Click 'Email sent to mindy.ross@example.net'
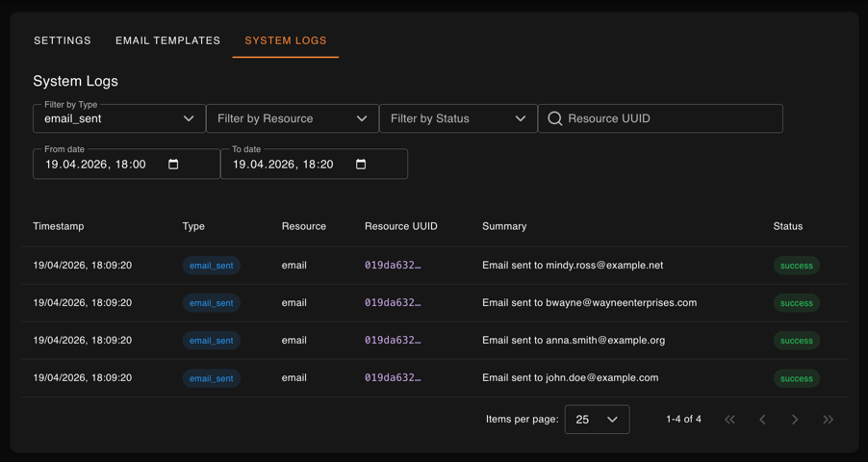This screenshot has height=462, width=868. [x=573, y=266]
